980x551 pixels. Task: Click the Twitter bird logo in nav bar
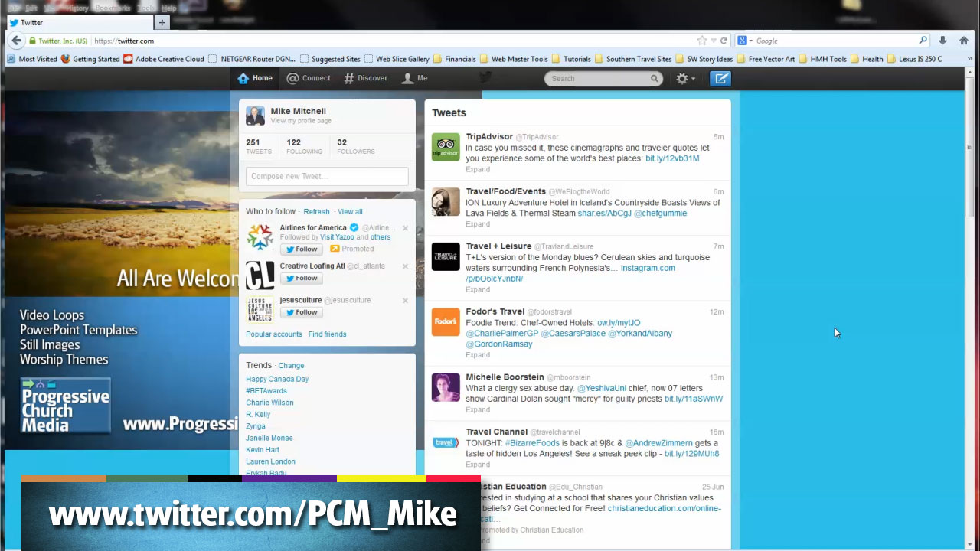485,77
